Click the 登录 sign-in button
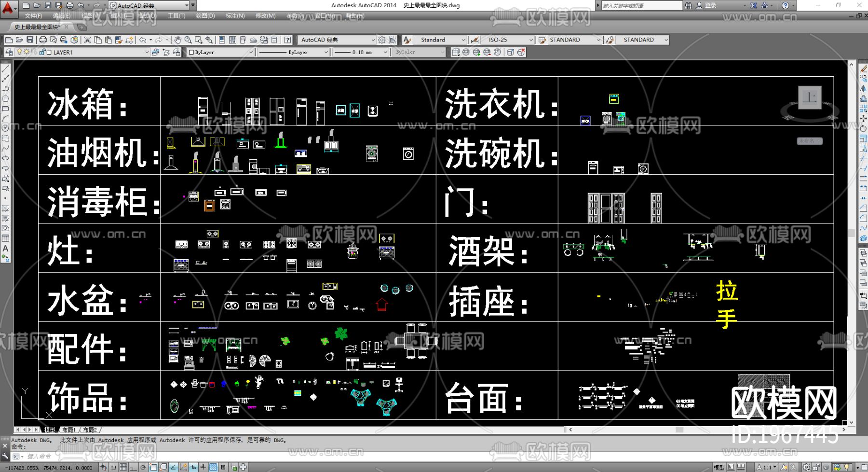This screenshot has width=868, height=472. pos(706,5)
